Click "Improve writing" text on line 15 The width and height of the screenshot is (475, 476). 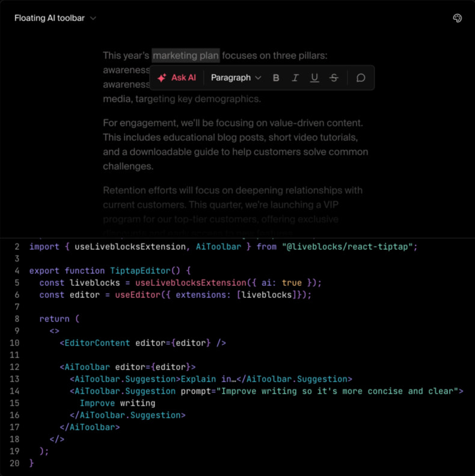pos(117,403)
